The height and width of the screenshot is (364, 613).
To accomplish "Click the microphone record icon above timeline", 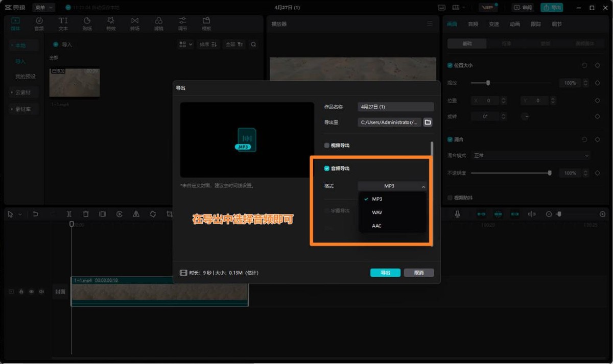I will [x=458, y=214].
